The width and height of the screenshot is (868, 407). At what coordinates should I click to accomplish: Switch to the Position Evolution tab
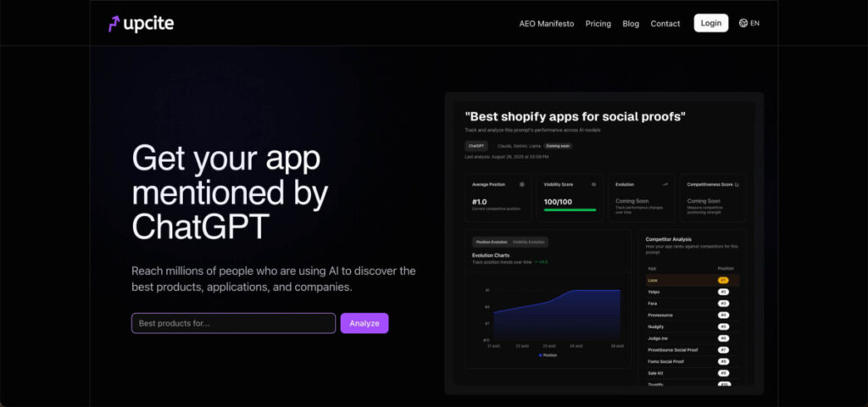click(x=492, y=242)
